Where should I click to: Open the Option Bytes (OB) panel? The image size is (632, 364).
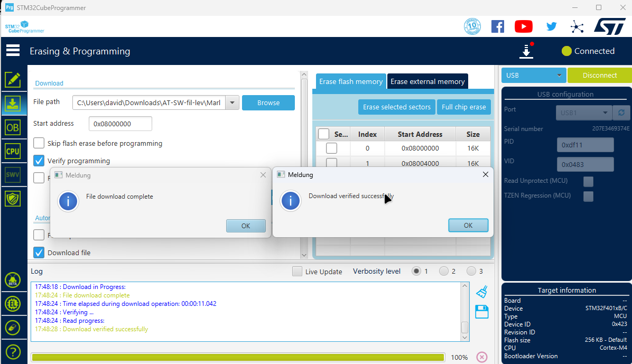click(13, 127)
